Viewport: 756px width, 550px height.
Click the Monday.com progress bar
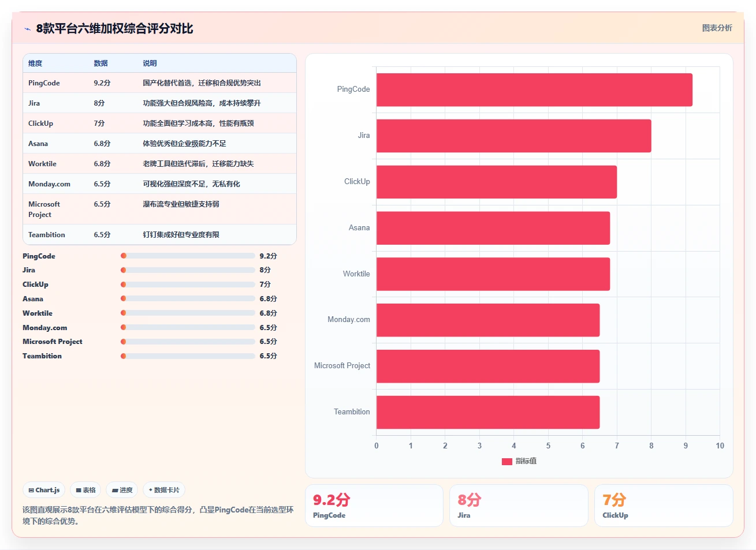coord(188,328)
